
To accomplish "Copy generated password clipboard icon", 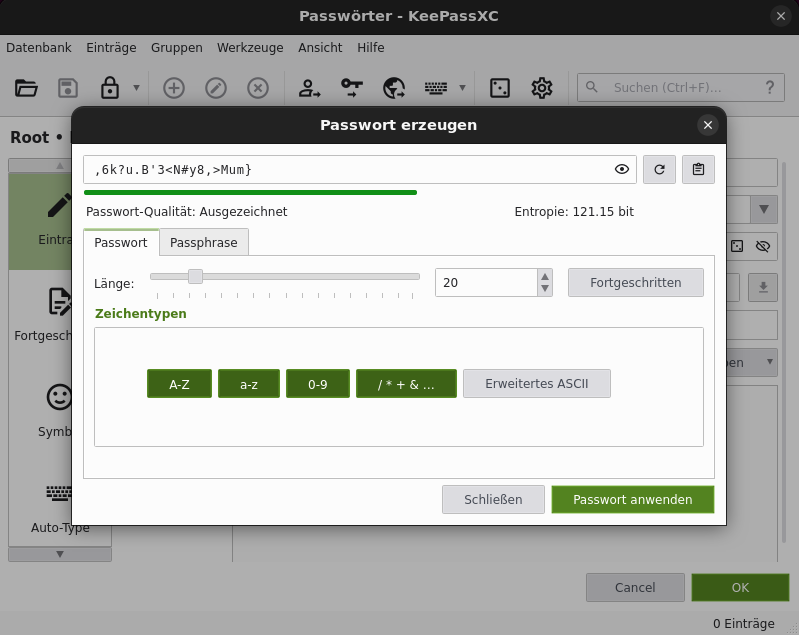I will 698,169.
